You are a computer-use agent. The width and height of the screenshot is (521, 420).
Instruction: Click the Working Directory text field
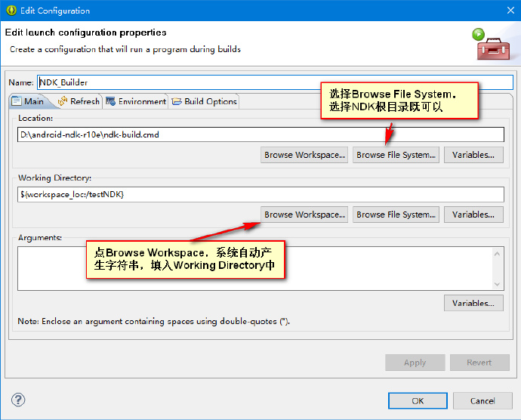tap(260, 194)
